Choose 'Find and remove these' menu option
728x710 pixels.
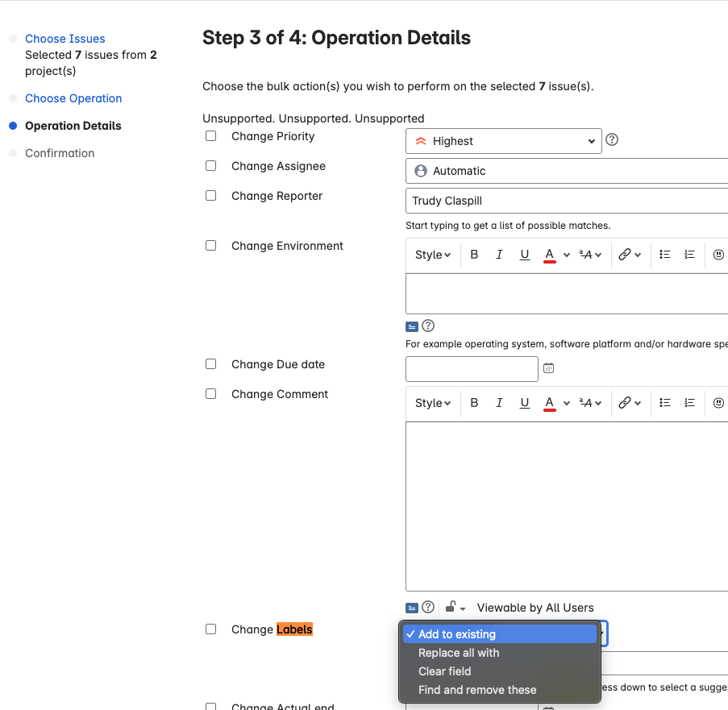[x=477, y=690]
